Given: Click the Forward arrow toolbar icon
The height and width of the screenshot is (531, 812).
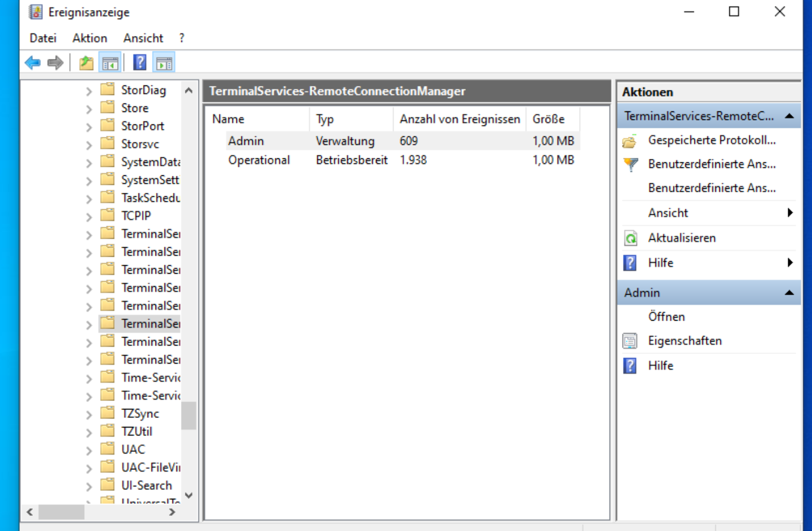Looking at the screenshot, I should (55, 63).
